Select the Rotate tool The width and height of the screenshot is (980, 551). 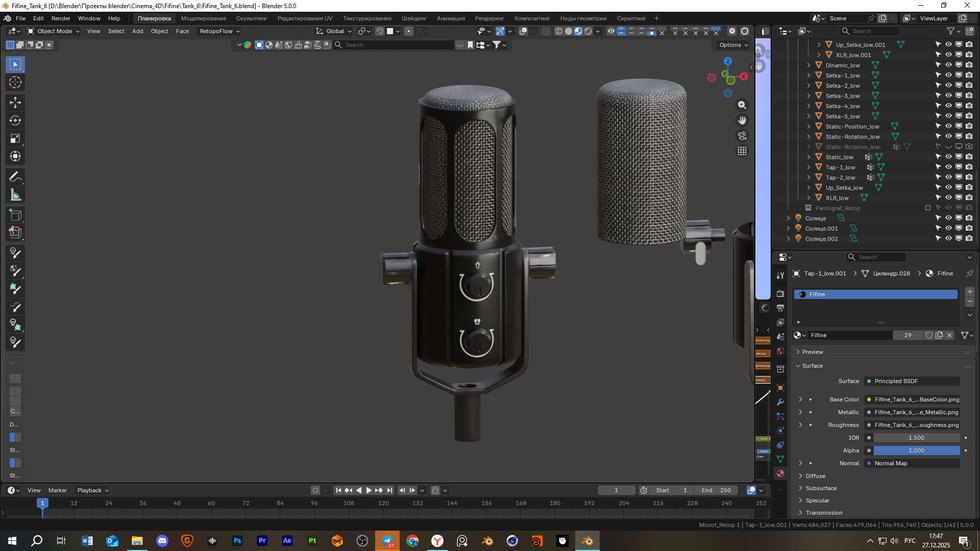coord(15,120)
